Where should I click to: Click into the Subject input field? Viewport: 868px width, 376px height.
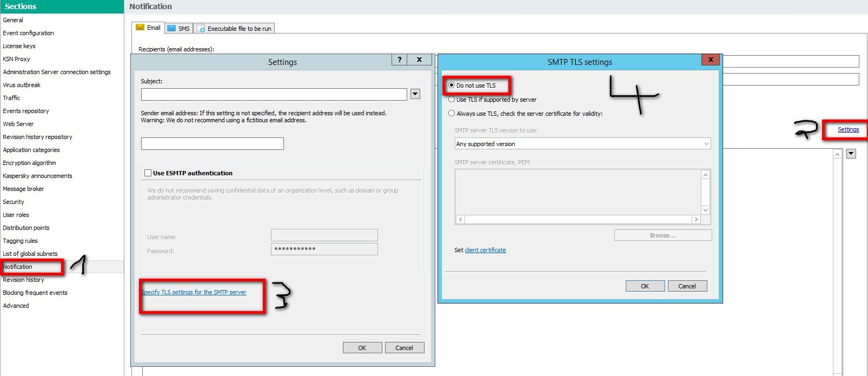click(274, 95)
